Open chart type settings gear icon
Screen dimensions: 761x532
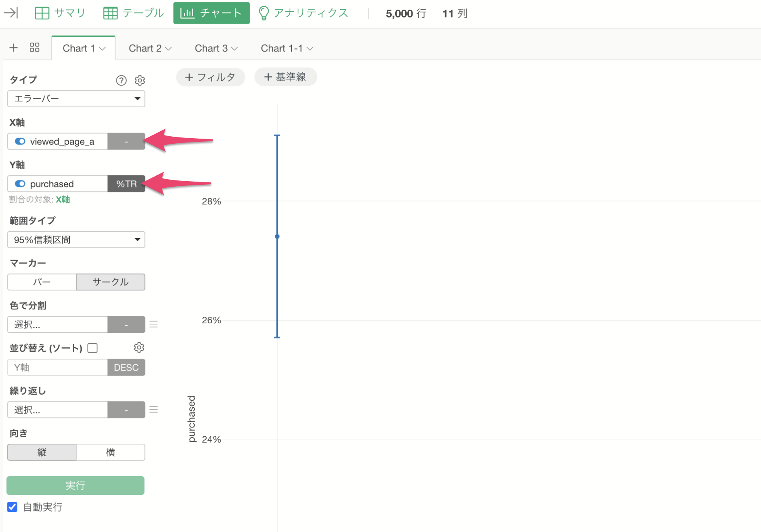pos(140,80)
